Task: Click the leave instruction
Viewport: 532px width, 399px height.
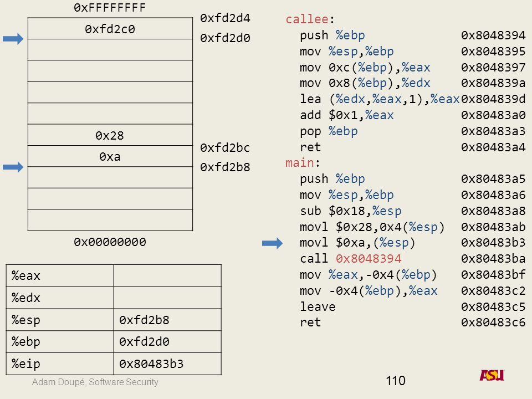Action: coord(318,306)
